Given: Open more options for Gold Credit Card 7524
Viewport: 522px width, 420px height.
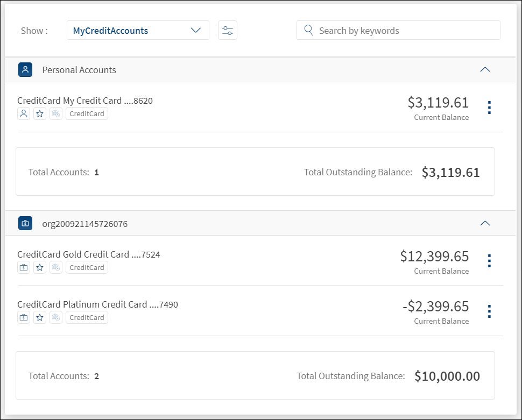Looking at the screenshot, I should [x=489, y=261].
